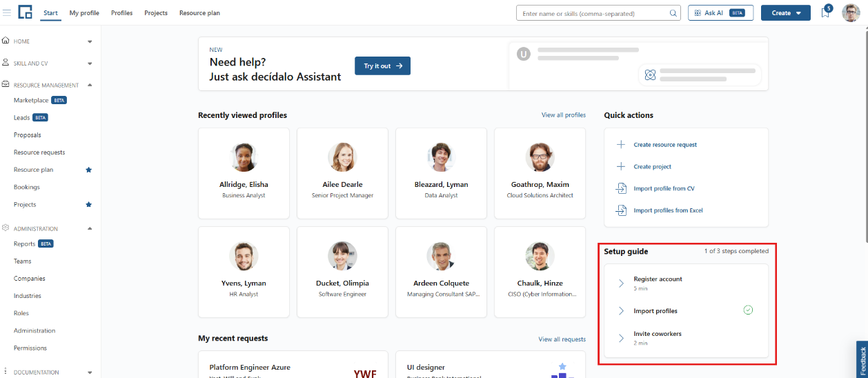Click the Resource Management section icon
Image resolution: width=868 pixels, height=378 pixels.
(6, 85)
